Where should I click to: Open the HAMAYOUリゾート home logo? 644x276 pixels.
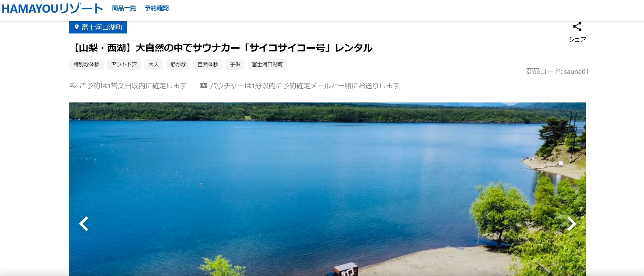coord(52,9)
